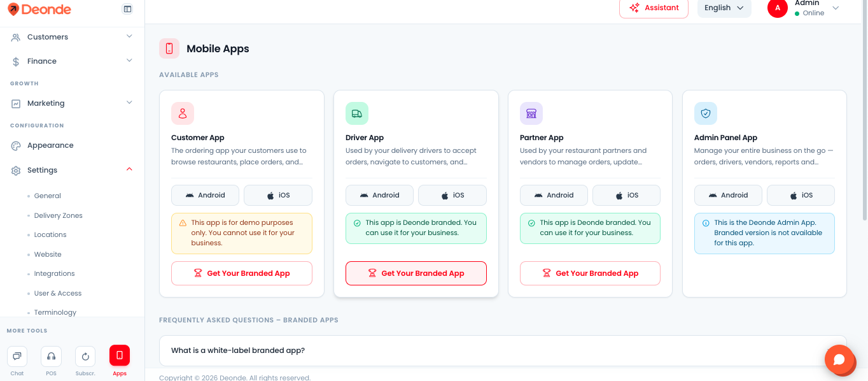Get Your Branded App for Customer App
The image size is (868, 381).
pos(242,273)
